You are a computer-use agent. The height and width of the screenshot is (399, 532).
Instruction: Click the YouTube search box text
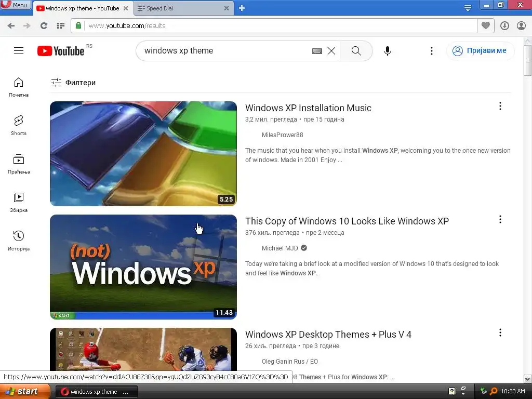point(179,50)
